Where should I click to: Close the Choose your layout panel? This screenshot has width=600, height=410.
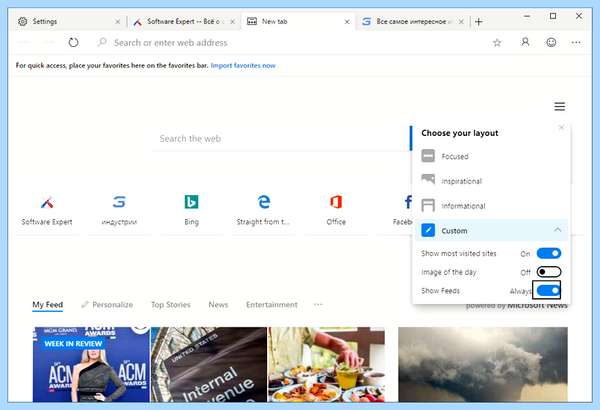(x=561, y=127)
